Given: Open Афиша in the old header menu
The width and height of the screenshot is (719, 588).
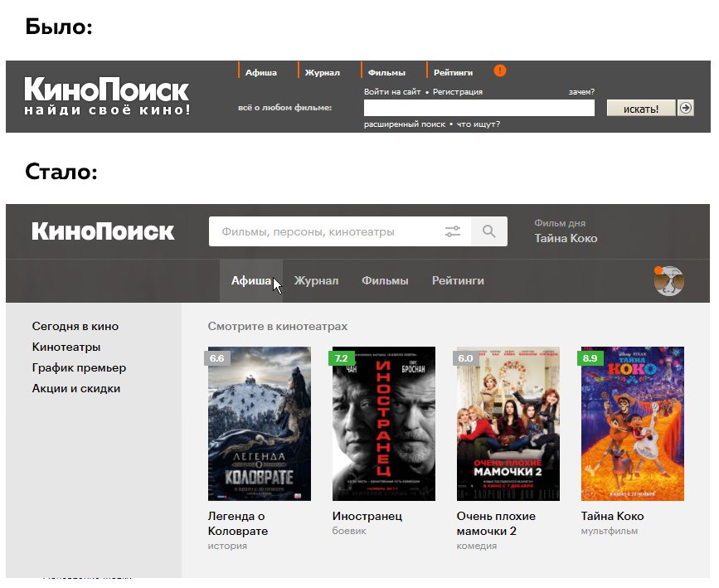Looking at the screenshot, I should click(x=260, y=72).
